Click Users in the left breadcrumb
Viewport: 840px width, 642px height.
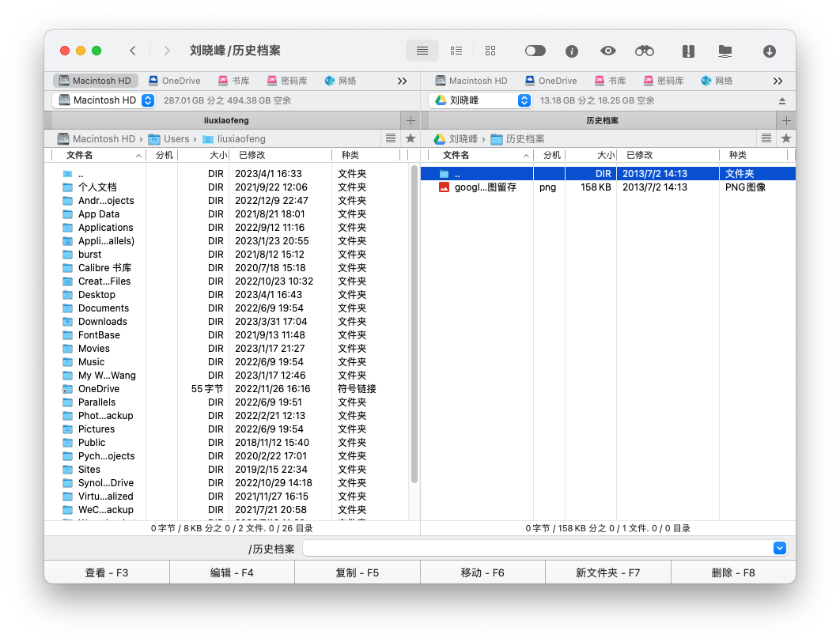170,139
